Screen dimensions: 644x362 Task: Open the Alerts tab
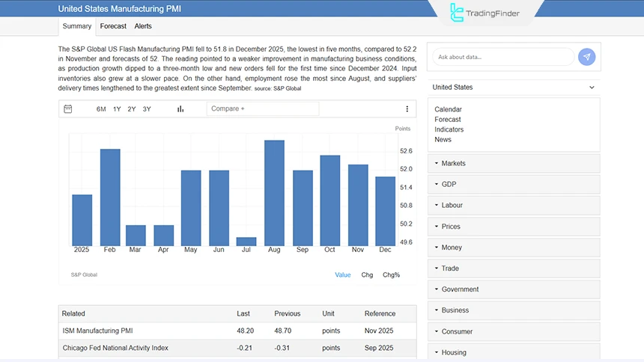pyautogui.click(x=143, y=26)
